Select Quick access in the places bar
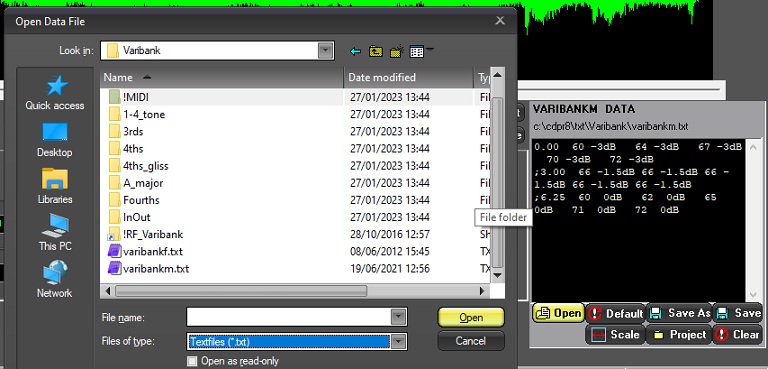This screenshot has height=369, width=768. pos(55,93)
